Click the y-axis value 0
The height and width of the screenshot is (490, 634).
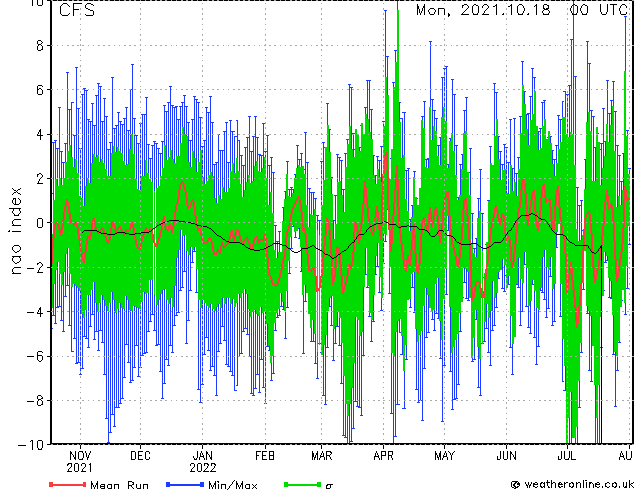coord(40,223)
